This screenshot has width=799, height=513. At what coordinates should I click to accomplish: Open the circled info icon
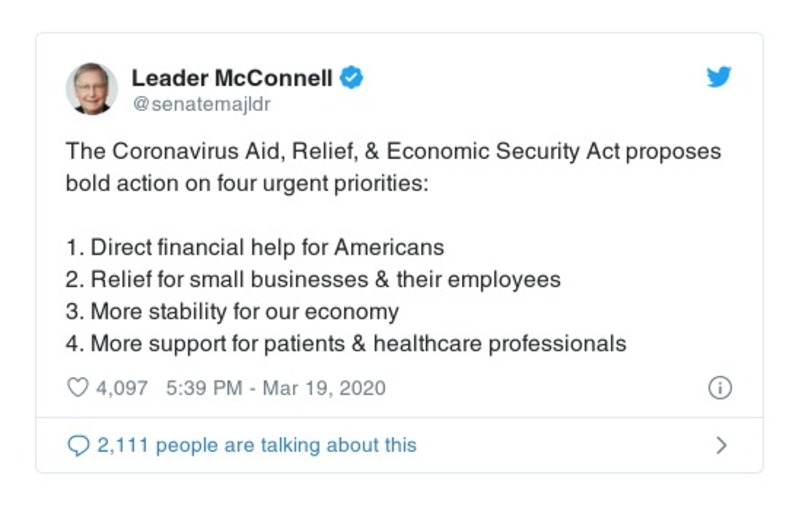tap(719, 388)
